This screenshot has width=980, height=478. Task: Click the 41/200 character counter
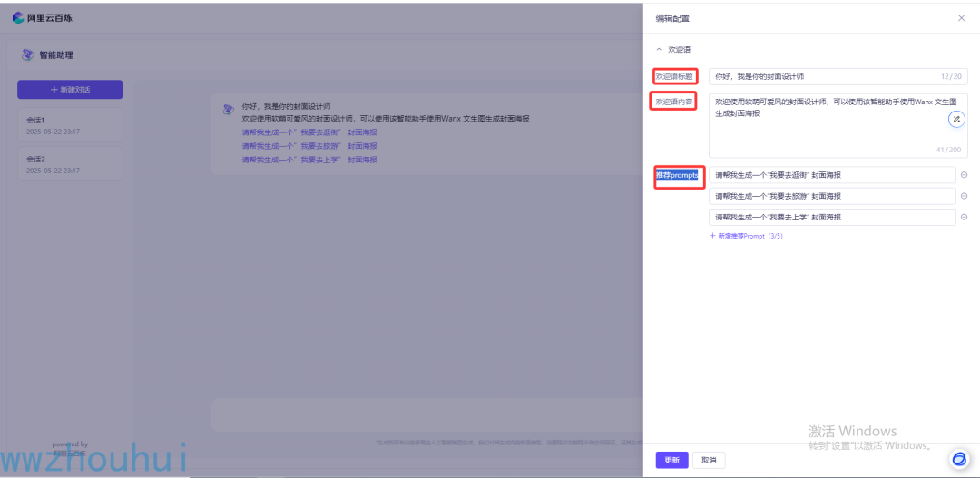coord(949,150)
